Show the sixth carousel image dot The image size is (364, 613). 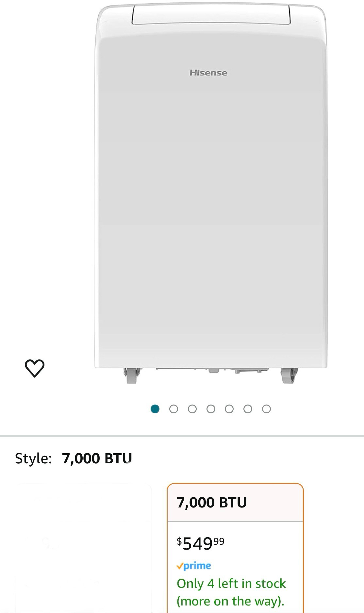coord(248,409)
